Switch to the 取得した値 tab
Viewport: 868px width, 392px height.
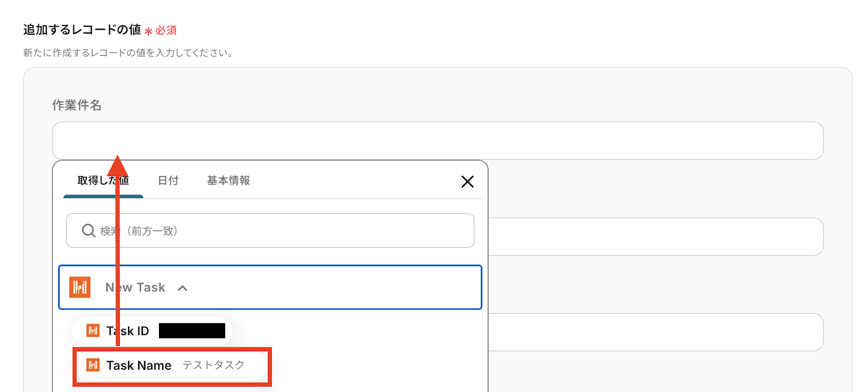[x=103, y=181]
